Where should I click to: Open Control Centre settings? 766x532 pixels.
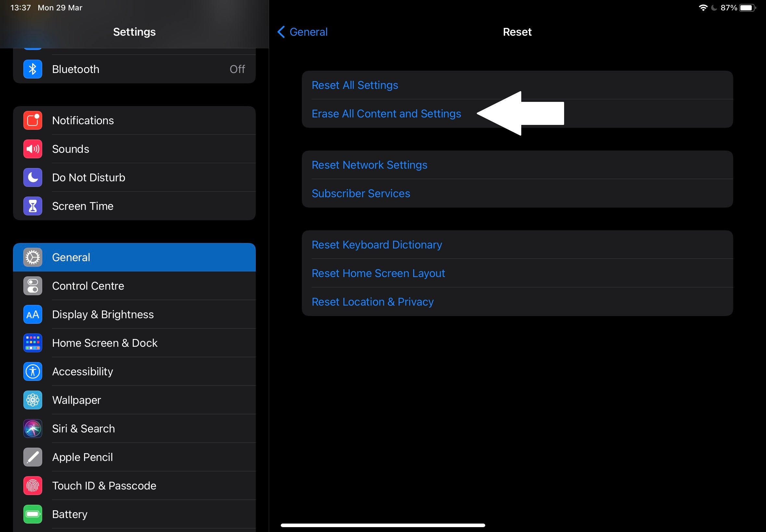tap(134, 286)
